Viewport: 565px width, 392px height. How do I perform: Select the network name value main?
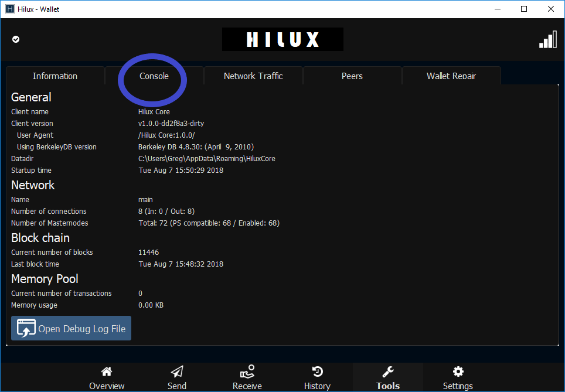[x=145, y=200]
